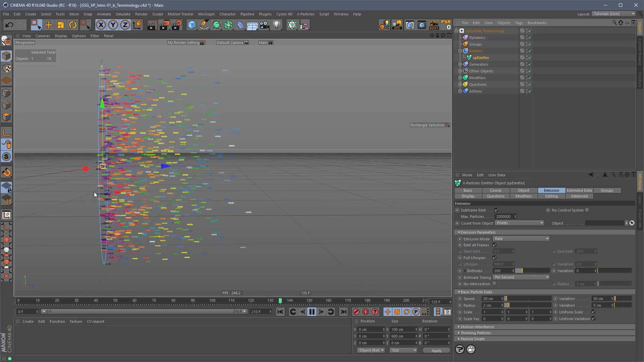Go to the end of the timeline
644x362 pixels.
(343, 312)
